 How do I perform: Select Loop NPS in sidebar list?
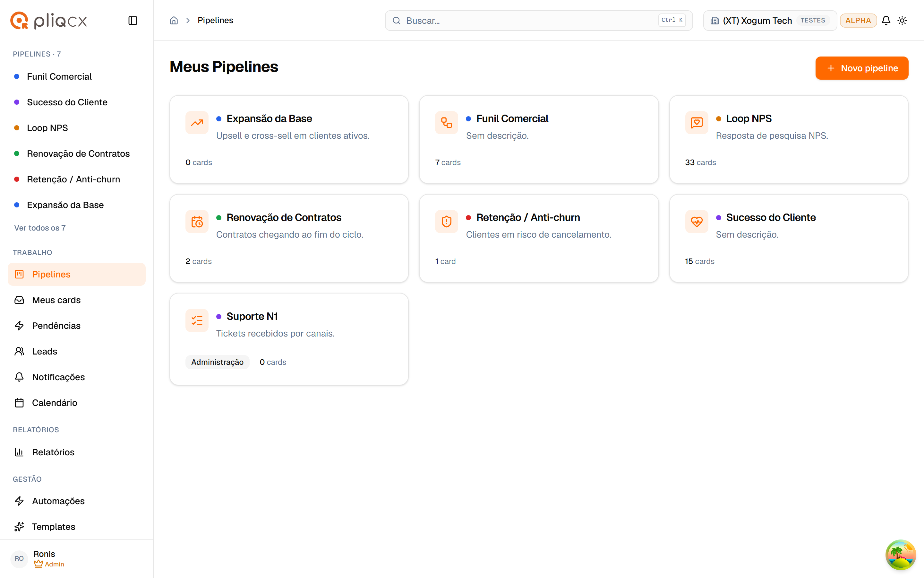pos(77,128)
